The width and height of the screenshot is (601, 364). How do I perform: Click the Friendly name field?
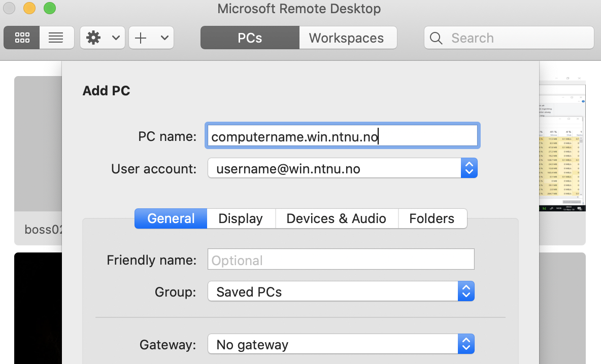pyautogui.click(x=341, y=259)
